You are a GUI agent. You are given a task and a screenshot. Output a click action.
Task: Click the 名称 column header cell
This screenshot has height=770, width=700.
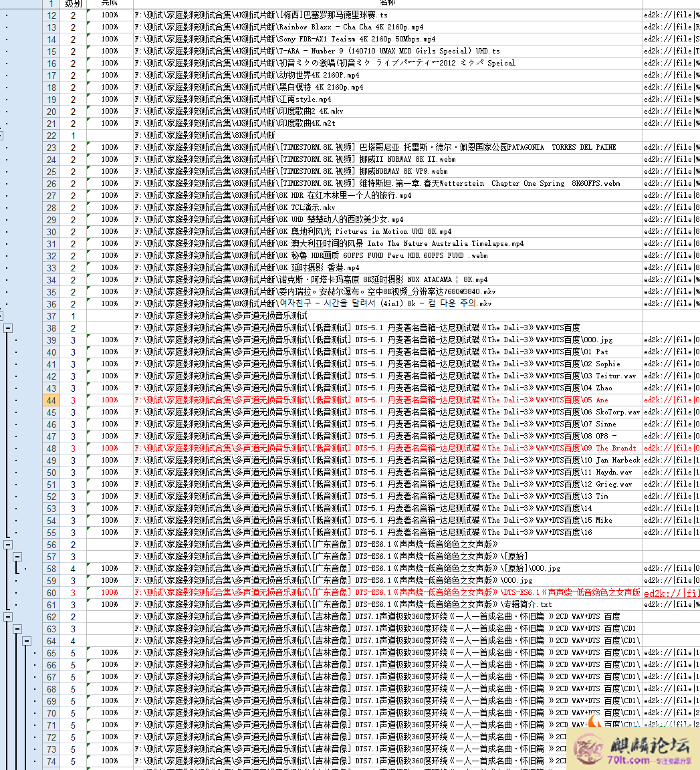tap(388, 4)
